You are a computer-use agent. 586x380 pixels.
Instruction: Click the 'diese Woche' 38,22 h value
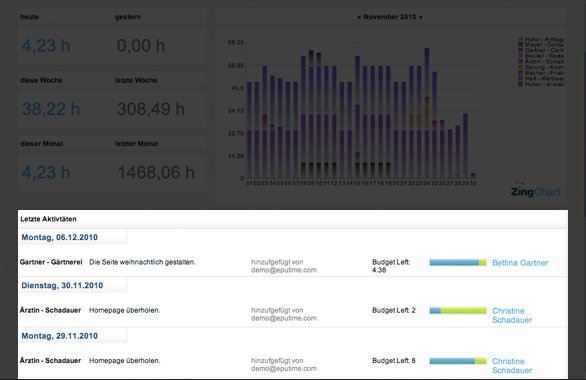(51, 109)
